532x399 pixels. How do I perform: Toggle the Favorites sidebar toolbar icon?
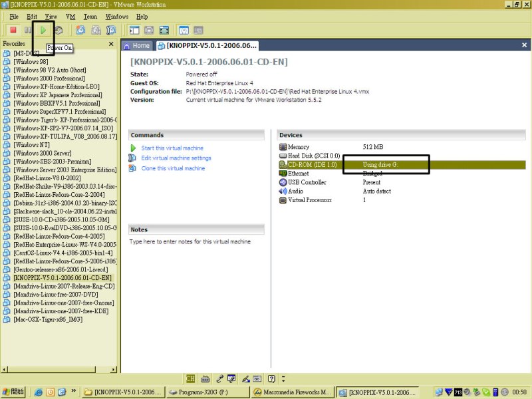coord(134,30)
